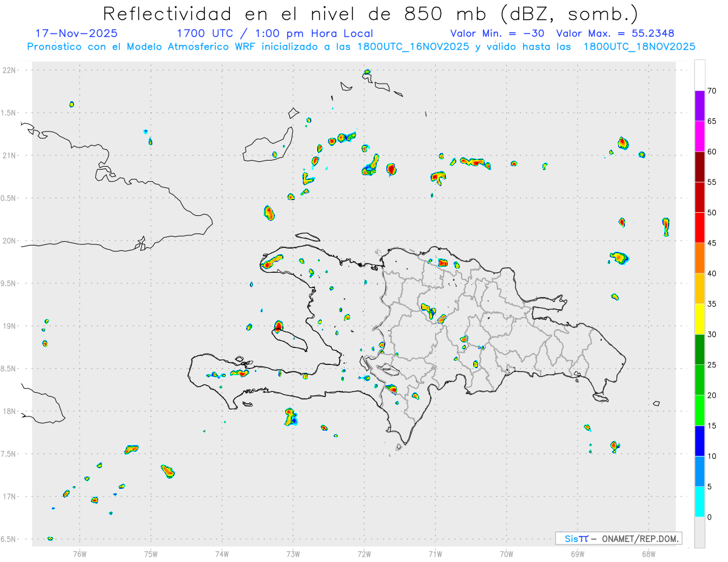Viewport: 728px width, 562px height.
Task: Select the colorbar tick value '45'
Action: coord(712,243)
